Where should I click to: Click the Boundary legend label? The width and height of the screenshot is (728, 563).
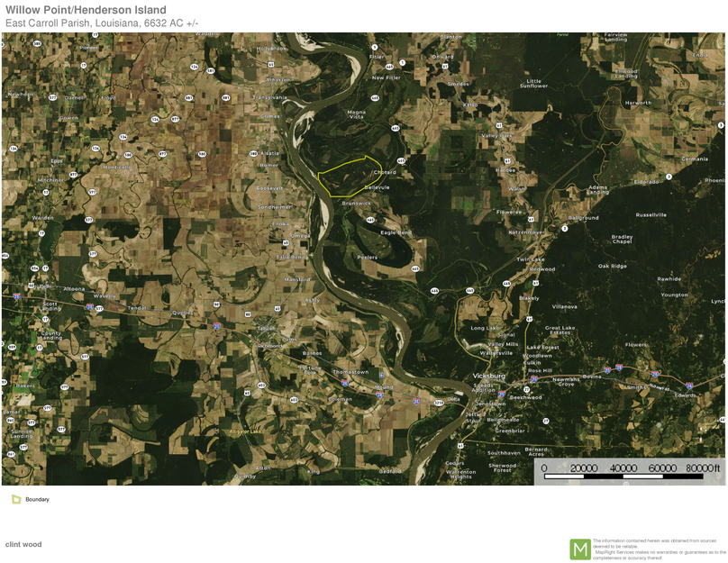click(37, 499)
